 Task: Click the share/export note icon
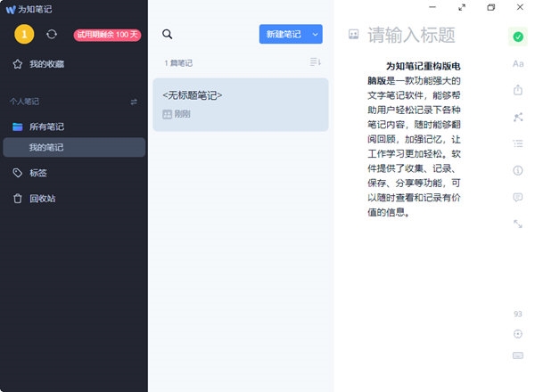pyautogui.click(x=518, y=90)
